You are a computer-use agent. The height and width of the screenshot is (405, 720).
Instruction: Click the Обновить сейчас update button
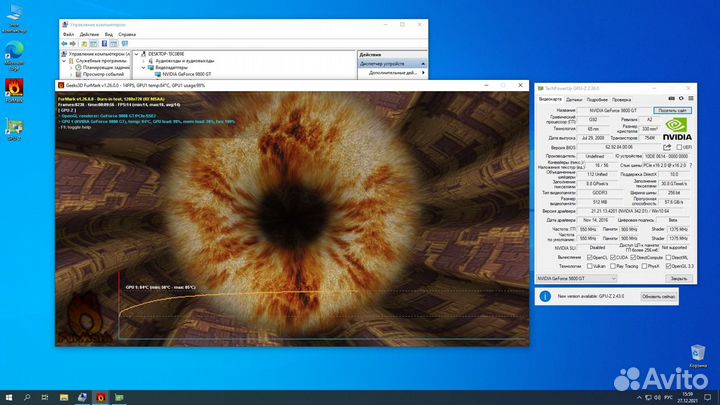658,297
